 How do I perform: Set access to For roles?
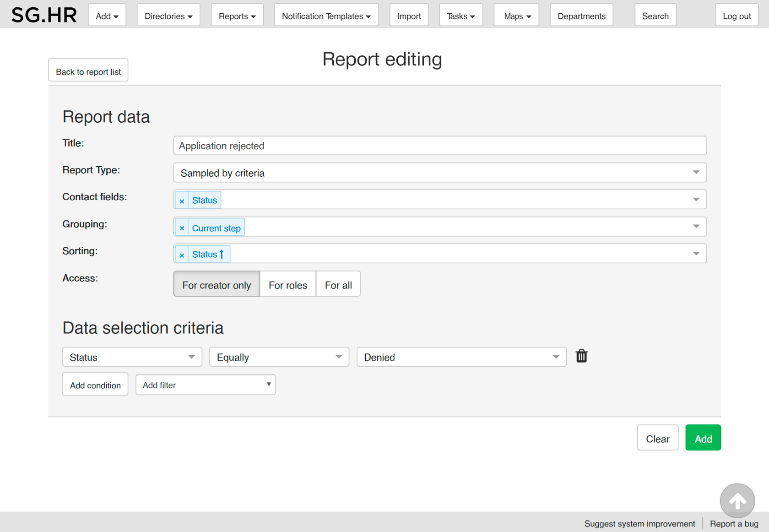pyautogui.click(x=287, y=285)
